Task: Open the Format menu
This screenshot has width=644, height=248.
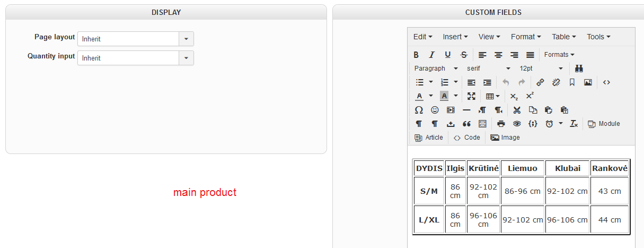Action: (526, 37)
